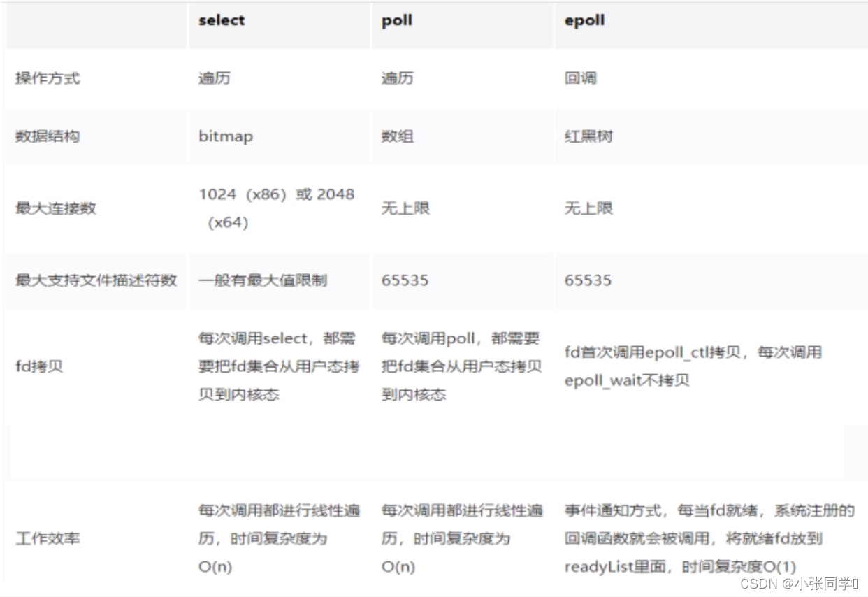The height and width of the screenshot is (597, 868).
Task: Click '无上限' in the epoll column
Action: point(588,208)
